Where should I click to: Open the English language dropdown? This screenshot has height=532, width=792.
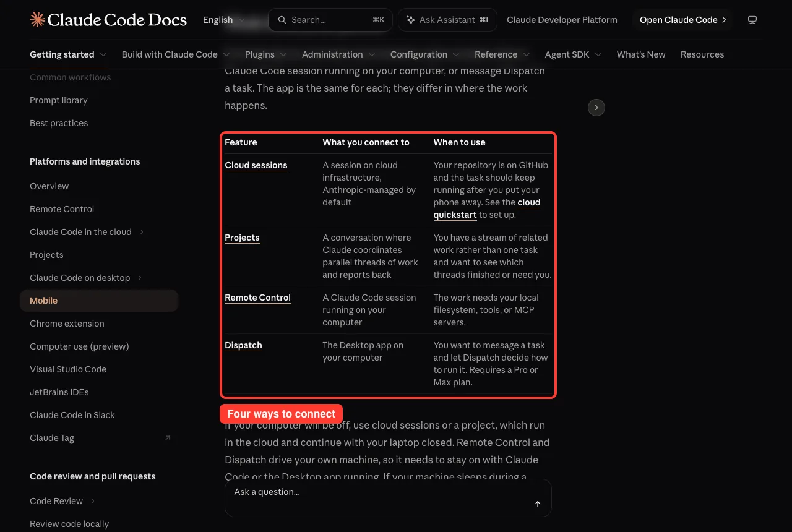click(x=224, y=20)
